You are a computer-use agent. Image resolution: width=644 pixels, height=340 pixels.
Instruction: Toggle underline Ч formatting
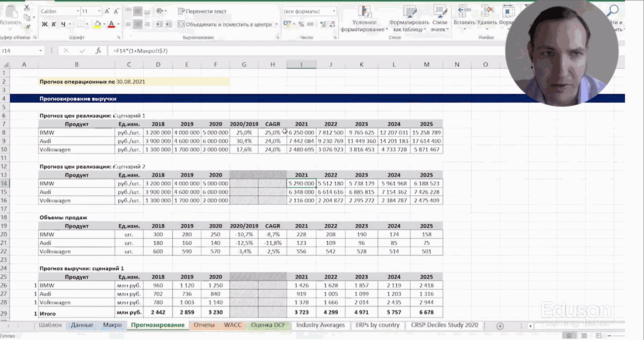pyautogui.click(x=63, y=24)
